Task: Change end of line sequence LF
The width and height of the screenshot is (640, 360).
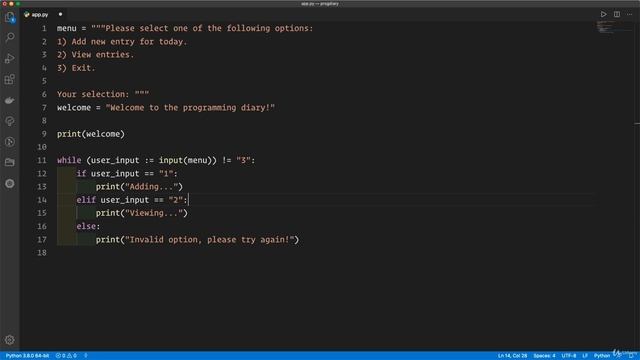Action: [584, 356]
